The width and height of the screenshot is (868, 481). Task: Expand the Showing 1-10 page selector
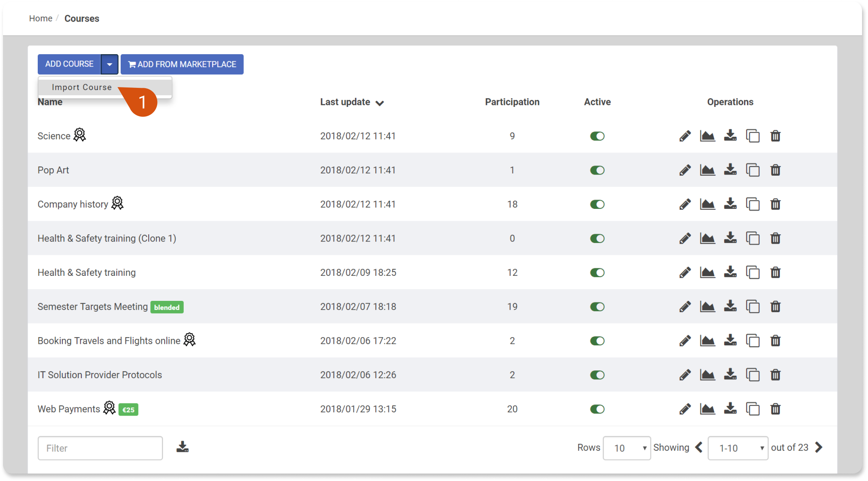pos(738,448)
